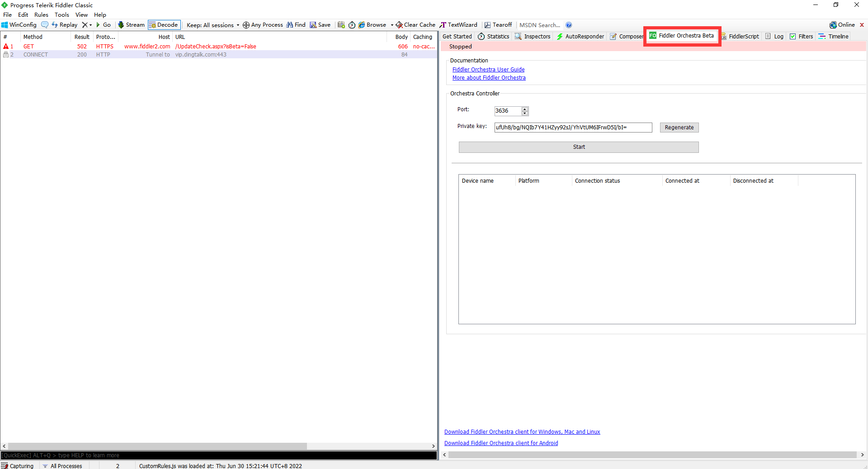The image size is (868, 469).
Task: Click the Device name column header
Action: click(487, 181)
